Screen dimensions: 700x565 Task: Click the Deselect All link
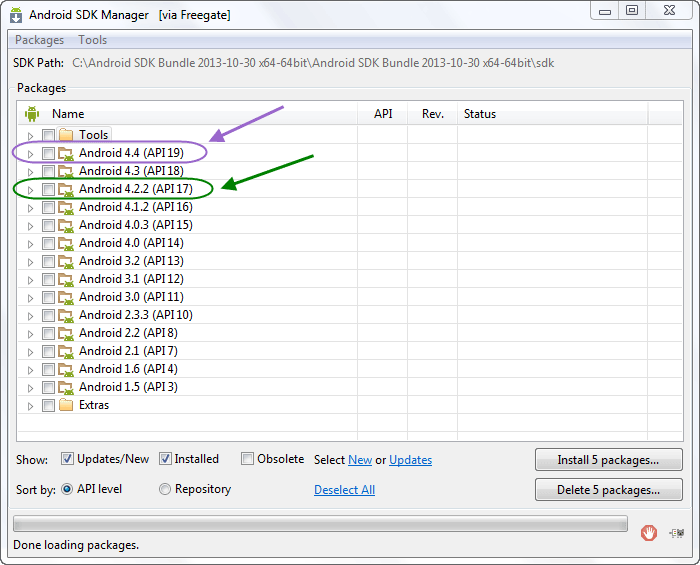tap(344, 490)
